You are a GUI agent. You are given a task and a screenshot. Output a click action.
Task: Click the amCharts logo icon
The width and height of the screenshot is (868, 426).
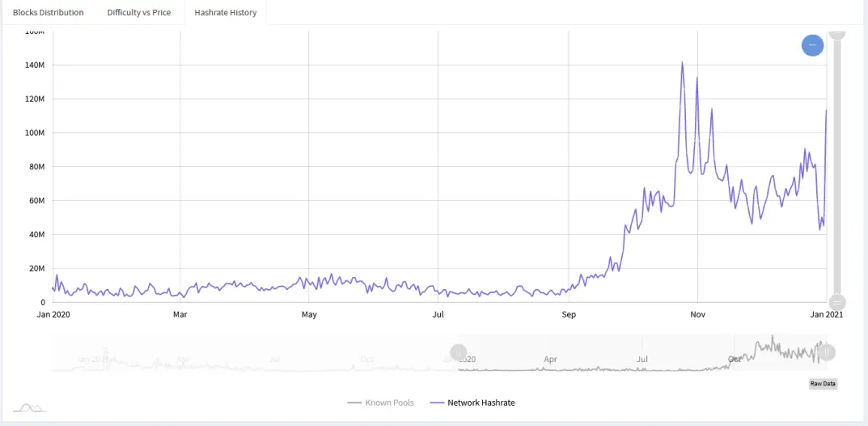point(29,408)
